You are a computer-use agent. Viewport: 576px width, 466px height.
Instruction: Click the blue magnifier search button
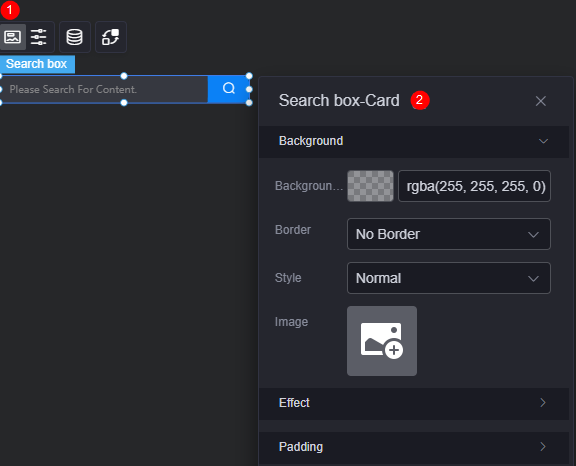[228, 88]
